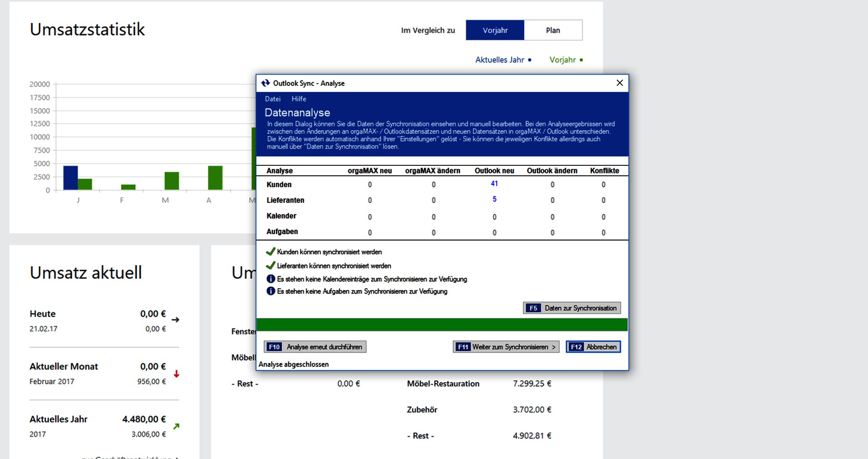868x459 pixels.
Task: Open the Hilfe menu
Action: click(299, 99)
